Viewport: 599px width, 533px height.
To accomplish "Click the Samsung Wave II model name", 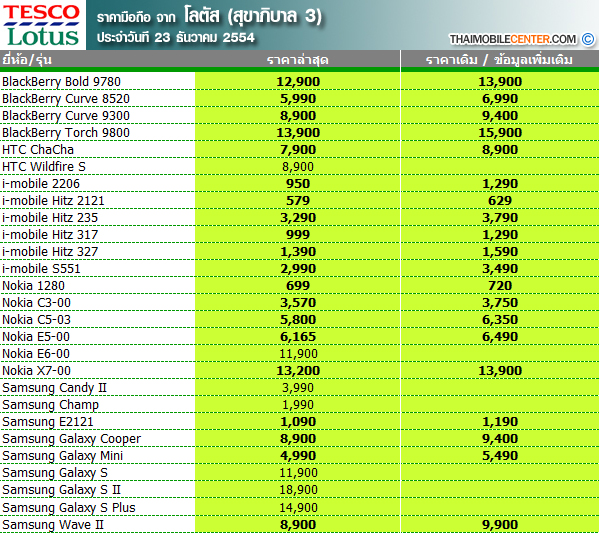I will (x=53, y=525).
